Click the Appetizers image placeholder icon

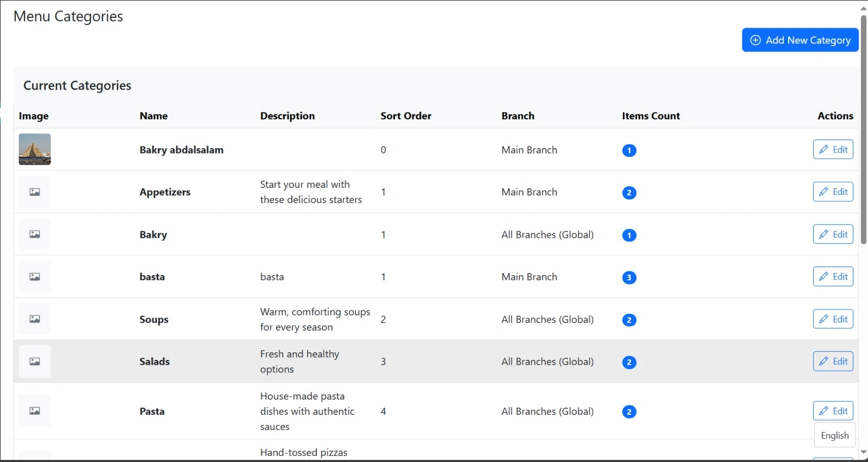[35, 192]
